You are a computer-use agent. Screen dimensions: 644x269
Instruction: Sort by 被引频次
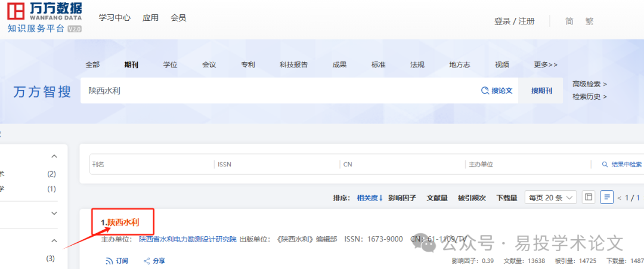click(x=472, y=198)
